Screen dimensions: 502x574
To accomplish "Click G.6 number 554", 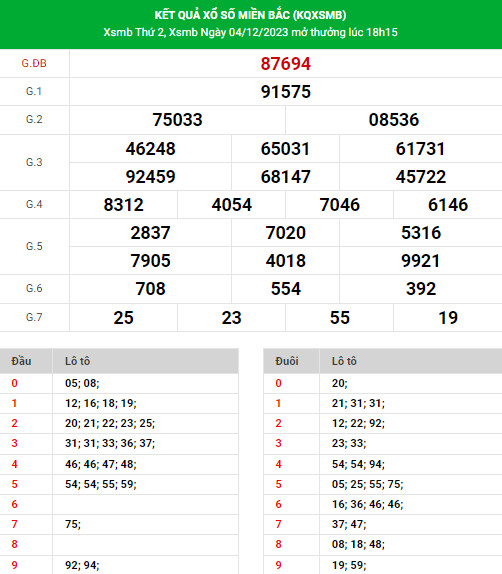I will click(286, 289).
